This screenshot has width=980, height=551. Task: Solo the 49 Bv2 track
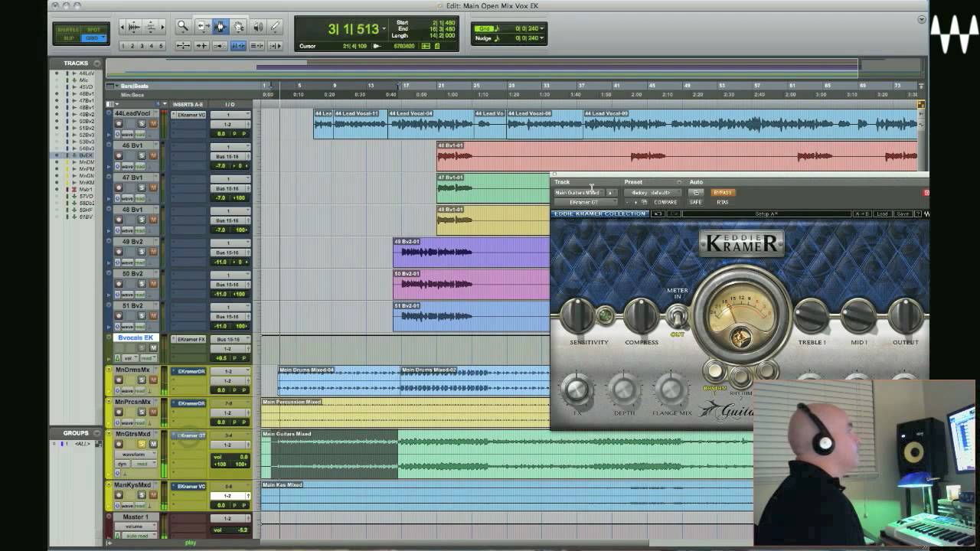coord(142,252)
